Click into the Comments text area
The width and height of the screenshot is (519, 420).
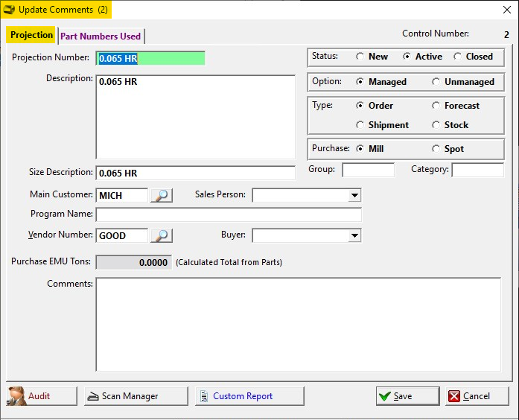coord(299,325)
